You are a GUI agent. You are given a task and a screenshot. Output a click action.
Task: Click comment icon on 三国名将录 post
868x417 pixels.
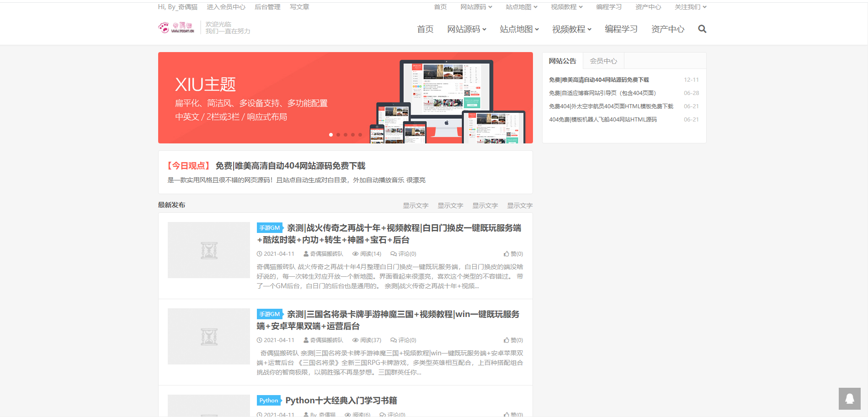394,340
